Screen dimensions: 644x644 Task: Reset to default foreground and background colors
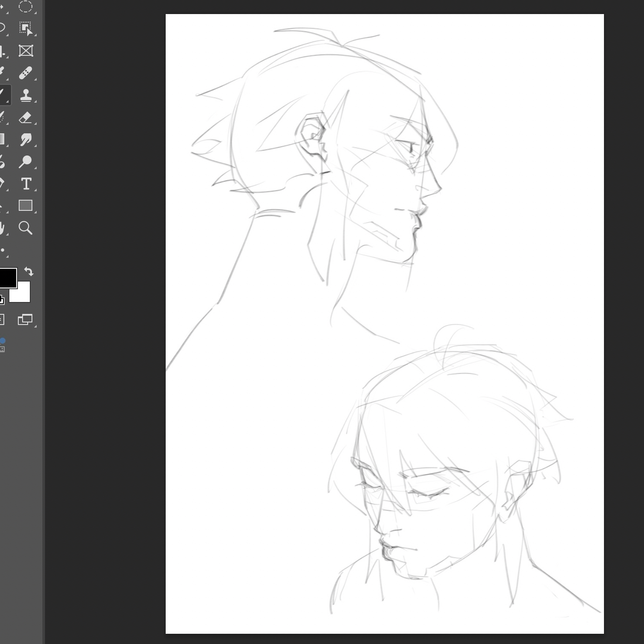1,300
